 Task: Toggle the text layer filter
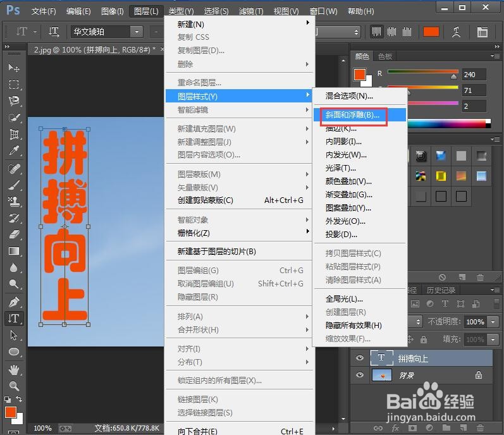(x=445, y=303)
